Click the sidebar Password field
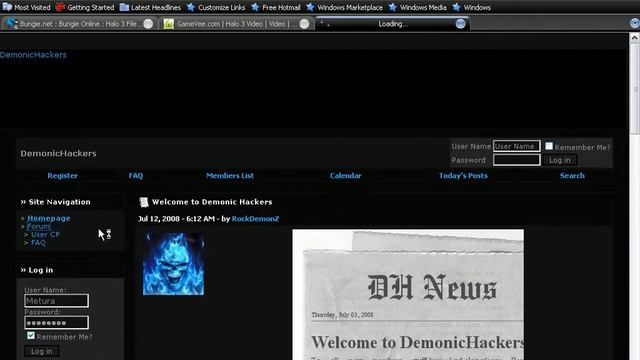 pyautogui.click(x=56, y=322)
